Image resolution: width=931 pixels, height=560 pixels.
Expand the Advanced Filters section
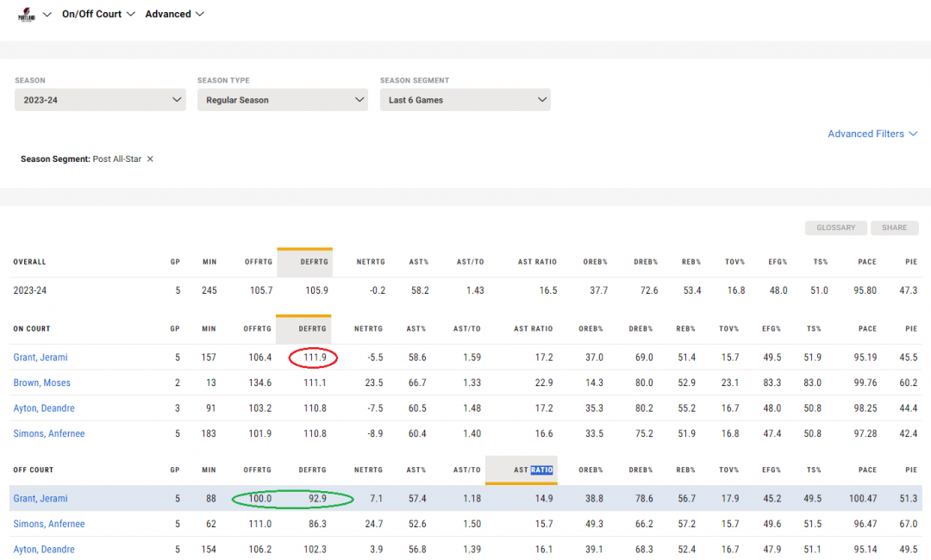872,134
